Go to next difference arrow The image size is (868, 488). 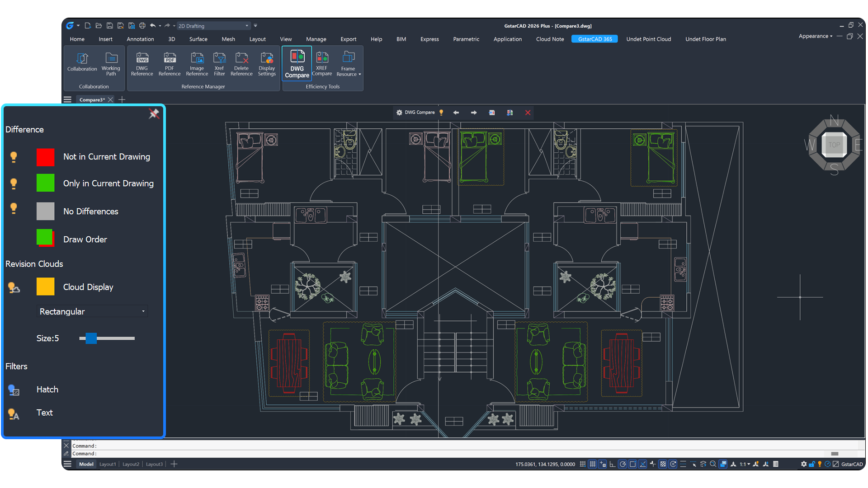[x=474, y=113]
